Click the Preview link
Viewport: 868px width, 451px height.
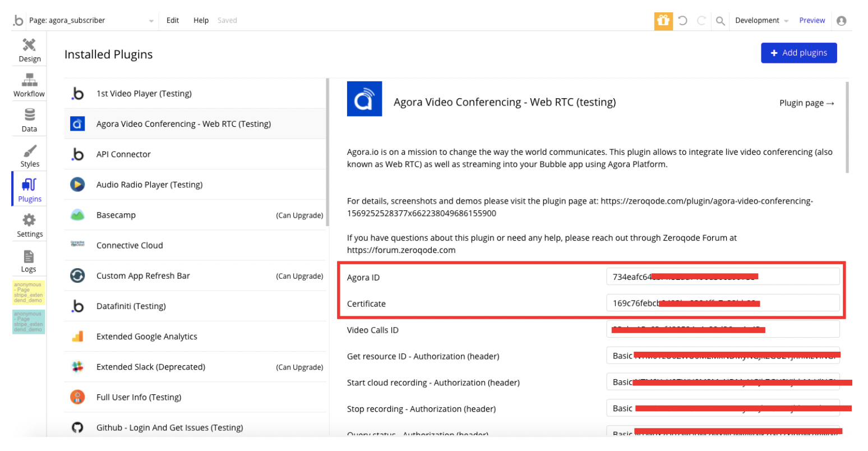[812, 21]
